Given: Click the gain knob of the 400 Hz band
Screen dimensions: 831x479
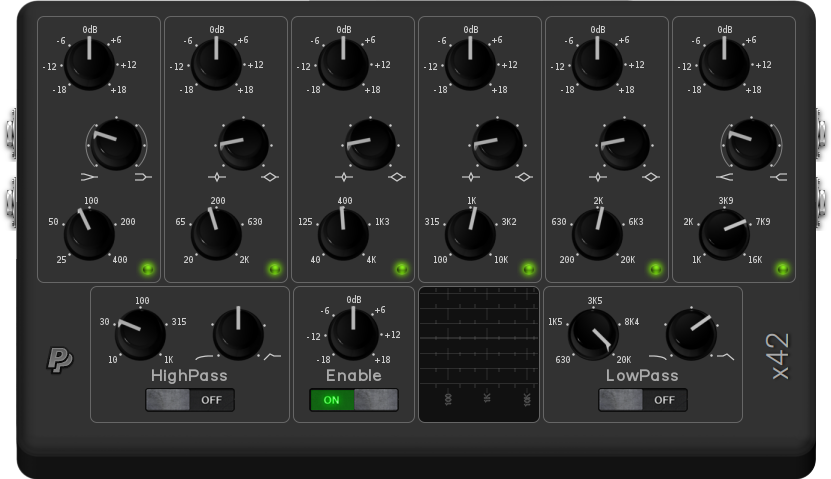Looking at the screenshot, I should 343,65.
